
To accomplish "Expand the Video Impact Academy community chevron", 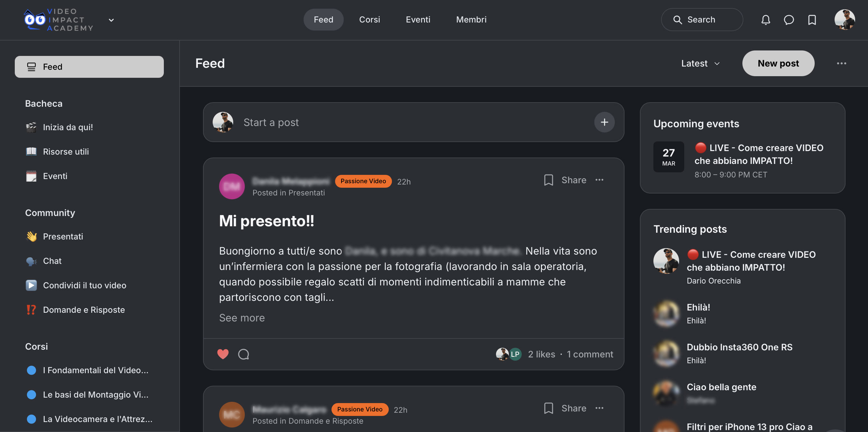I will pos(111,20).
